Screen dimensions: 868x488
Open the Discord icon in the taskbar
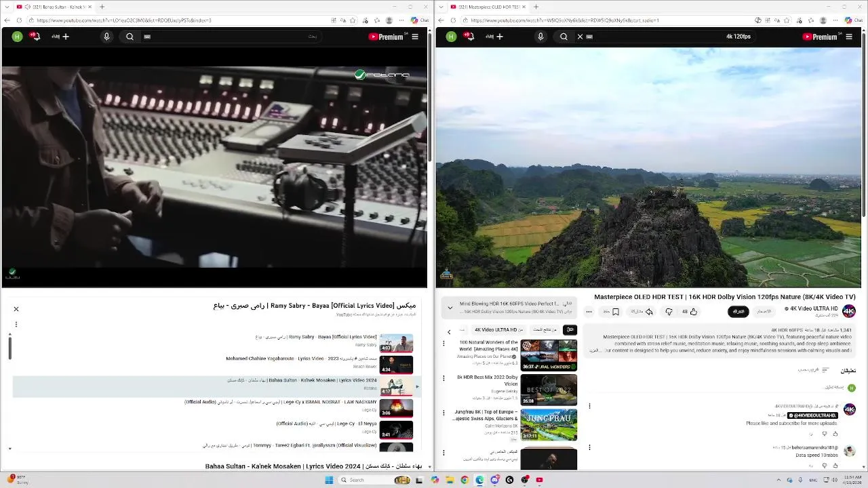click(495, 480)
